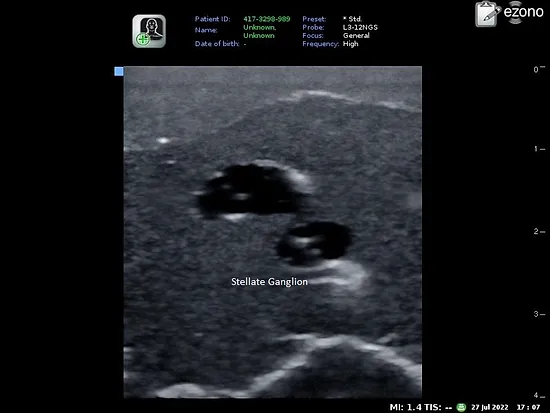Click the green status icon near the date
Screen dimensions: 550x413
tap(461, 407)
